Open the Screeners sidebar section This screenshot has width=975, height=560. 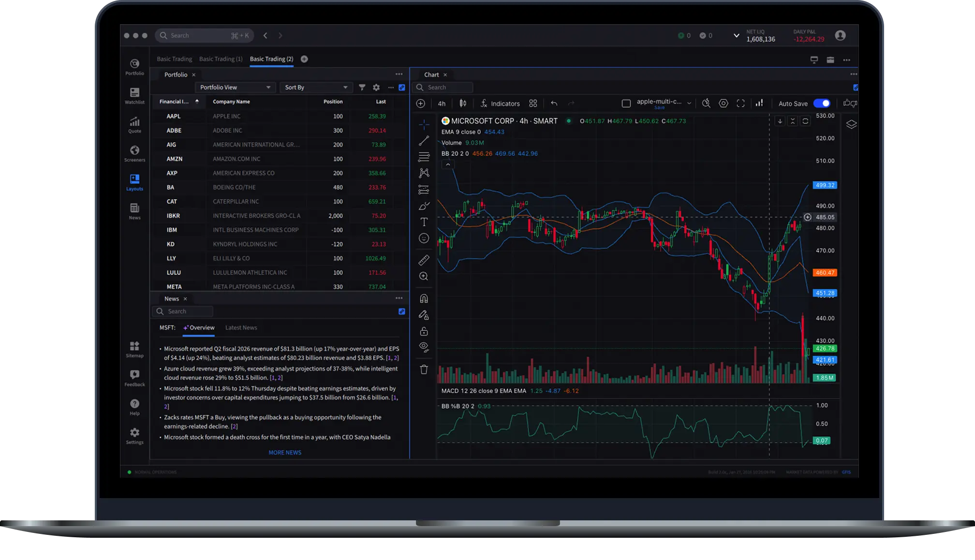point(134,154)
